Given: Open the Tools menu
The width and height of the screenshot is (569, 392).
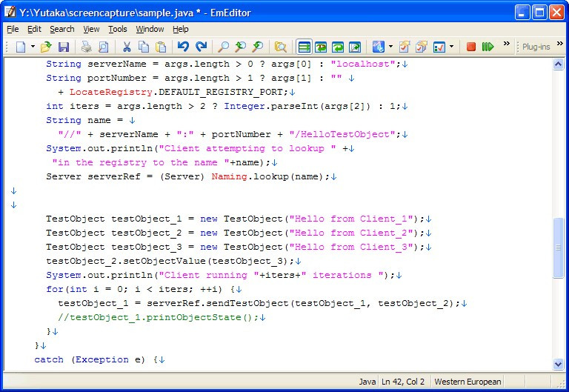Looking at the screenshot, I should tap(118, 29).
